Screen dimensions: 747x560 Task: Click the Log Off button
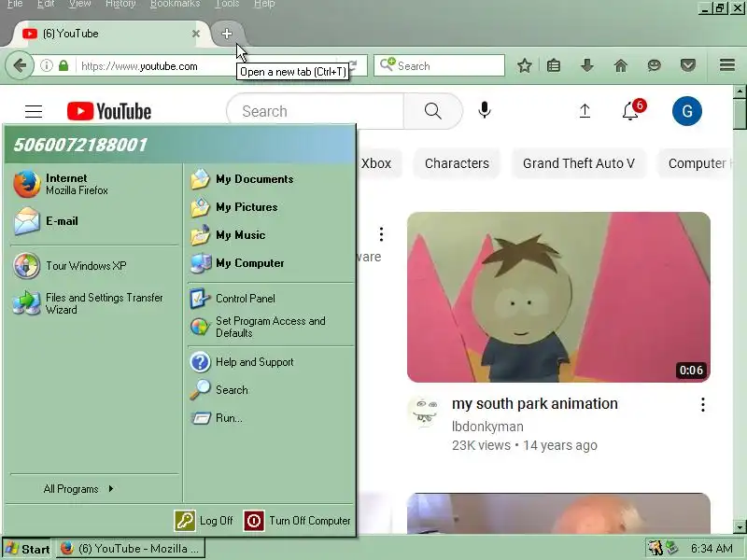[204, 521]
